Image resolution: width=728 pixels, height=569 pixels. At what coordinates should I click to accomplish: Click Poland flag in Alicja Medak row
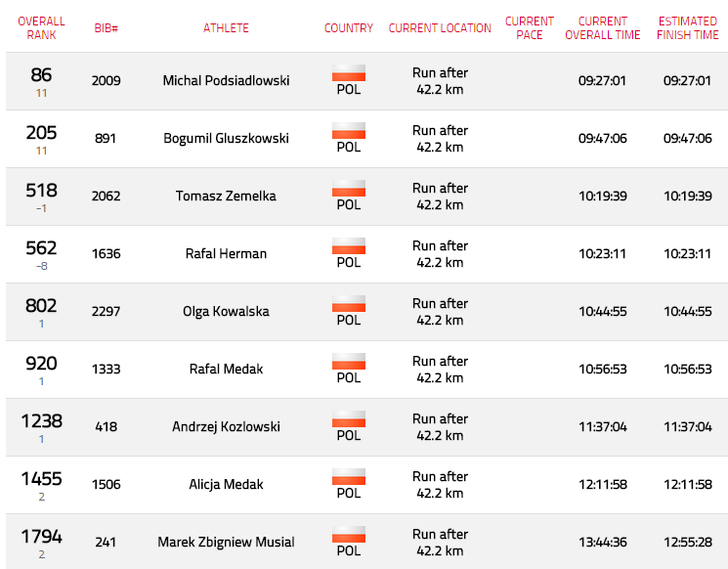349,476
